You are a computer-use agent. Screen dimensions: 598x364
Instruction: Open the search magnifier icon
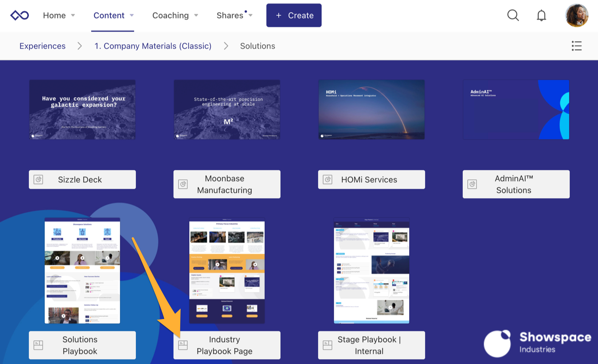pyautogui.click(x=513, y=15)
